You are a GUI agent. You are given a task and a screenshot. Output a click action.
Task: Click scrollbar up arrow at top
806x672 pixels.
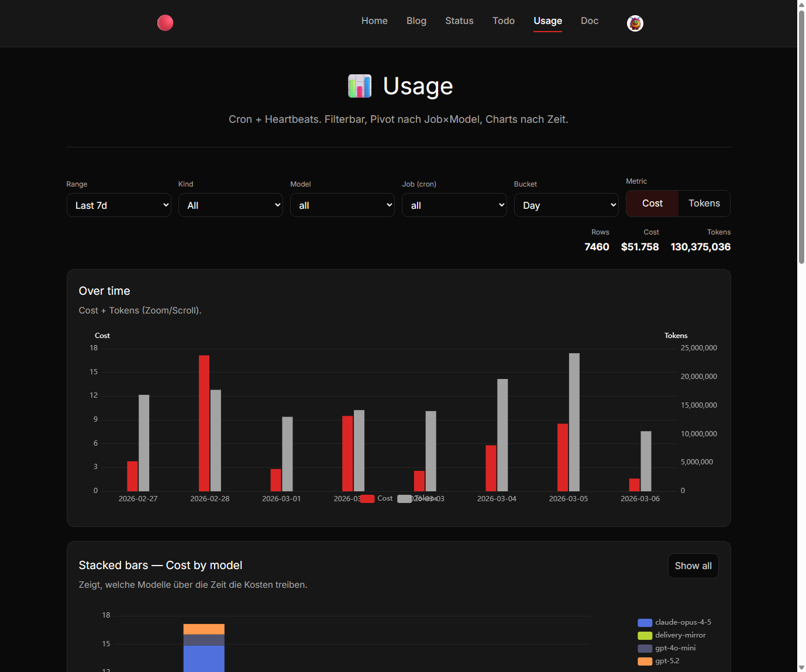[801, 5]
